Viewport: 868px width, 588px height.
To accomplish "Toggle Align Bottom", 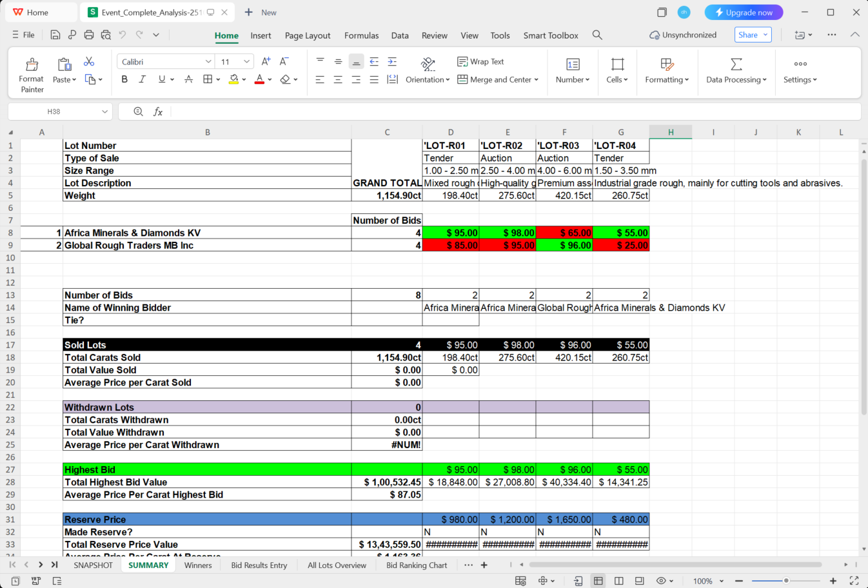I will point(356,61).
